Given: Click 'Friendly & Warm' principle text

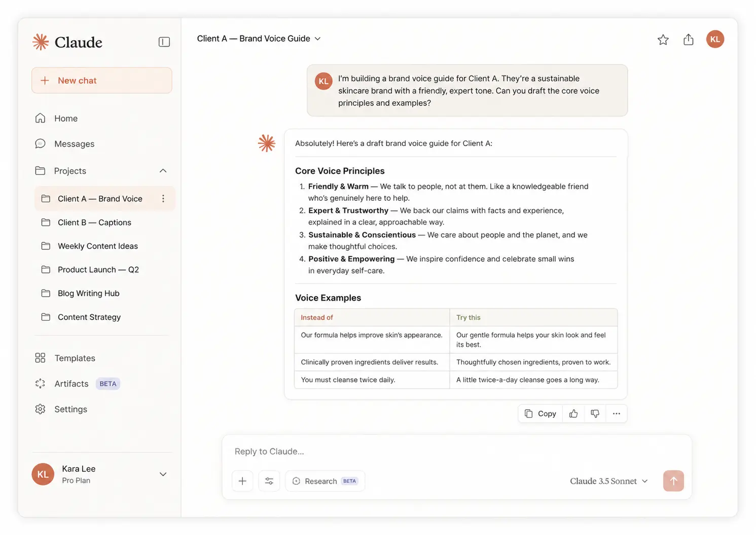Looking at the screenshot, I should click(x=338, y=187).
